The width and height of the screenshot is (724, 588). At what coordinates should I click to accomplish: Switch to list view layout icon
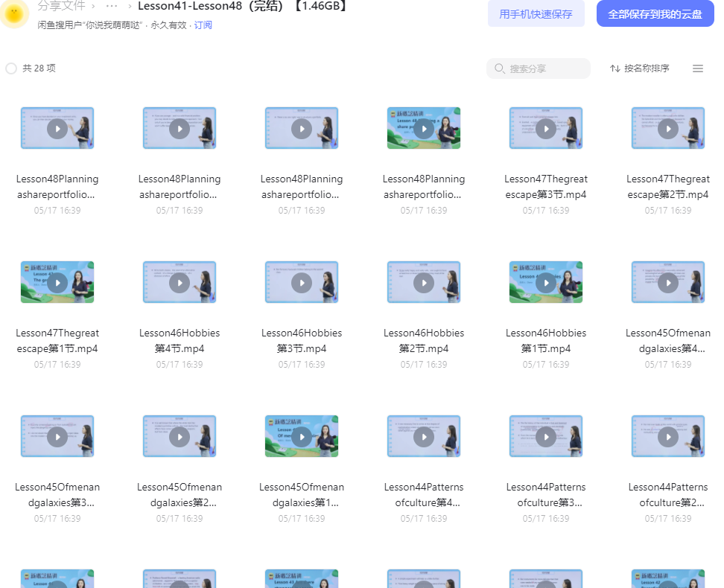pos(698,68)
